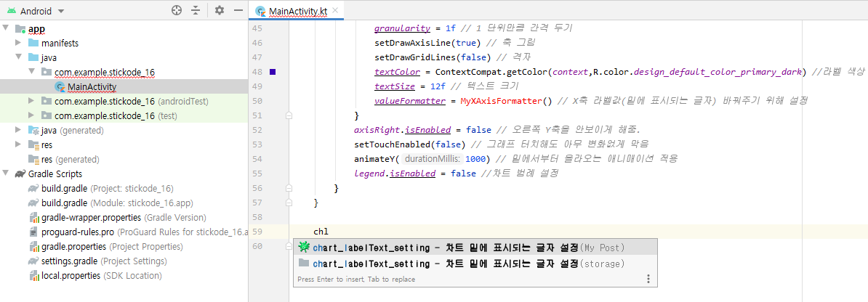
Task: Select MainActivity in the project tree
Action: pyautogui.click(x=92, y=87)
